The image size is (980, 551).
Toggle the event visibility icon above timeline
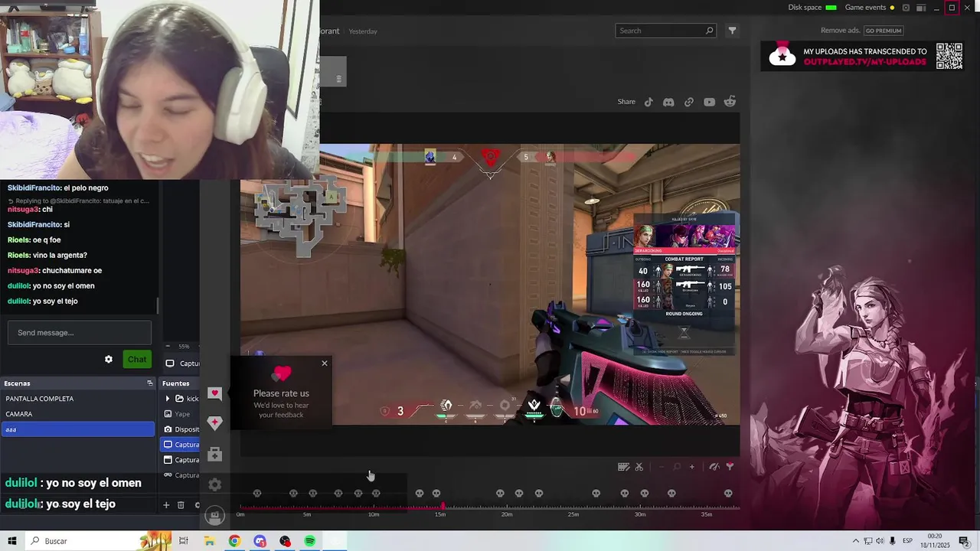(714, 467)
